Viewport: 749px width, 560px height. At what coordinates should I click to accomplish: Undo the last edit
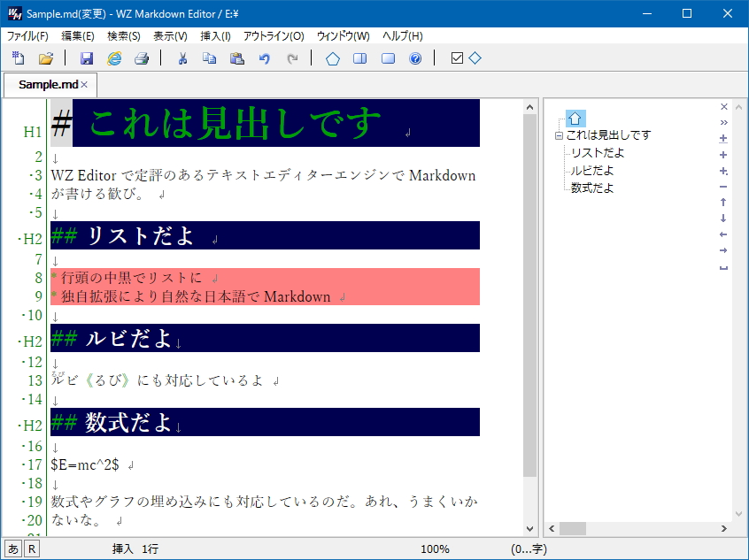265,58
